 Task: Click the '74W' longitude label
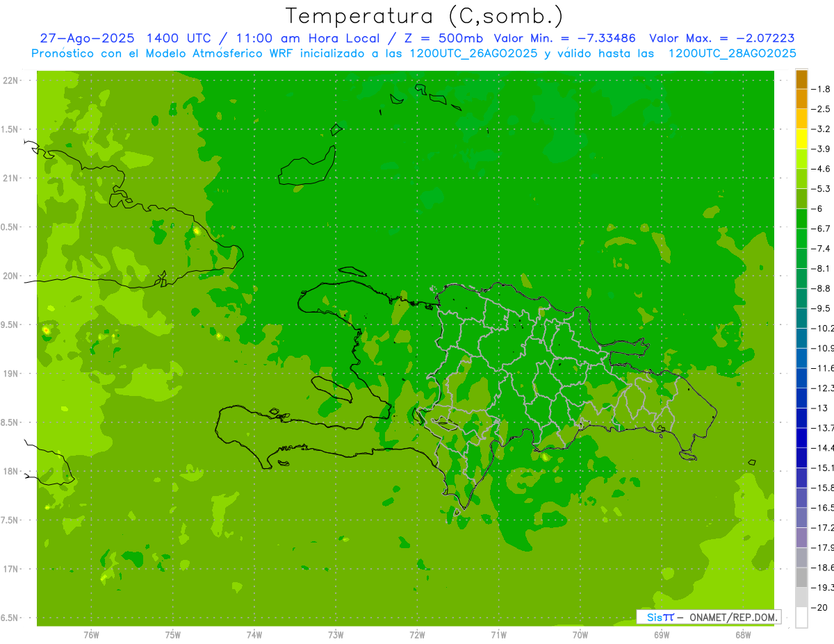point(254,634)
